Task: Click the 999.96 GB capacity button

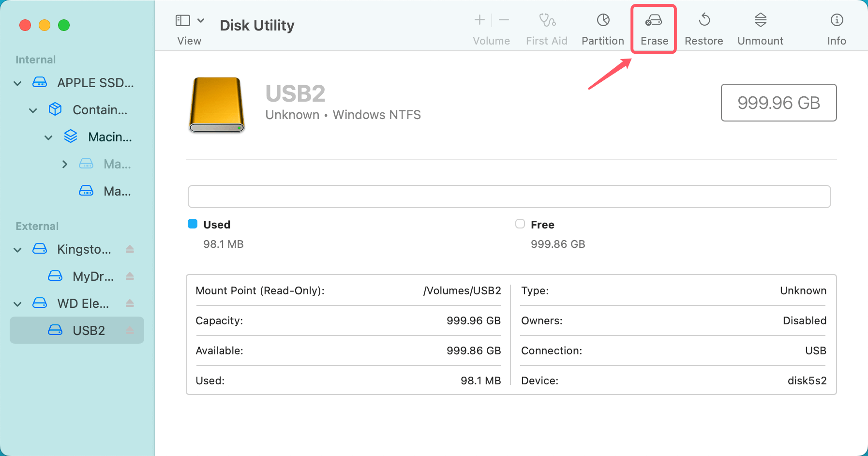Action: [778, 103]
